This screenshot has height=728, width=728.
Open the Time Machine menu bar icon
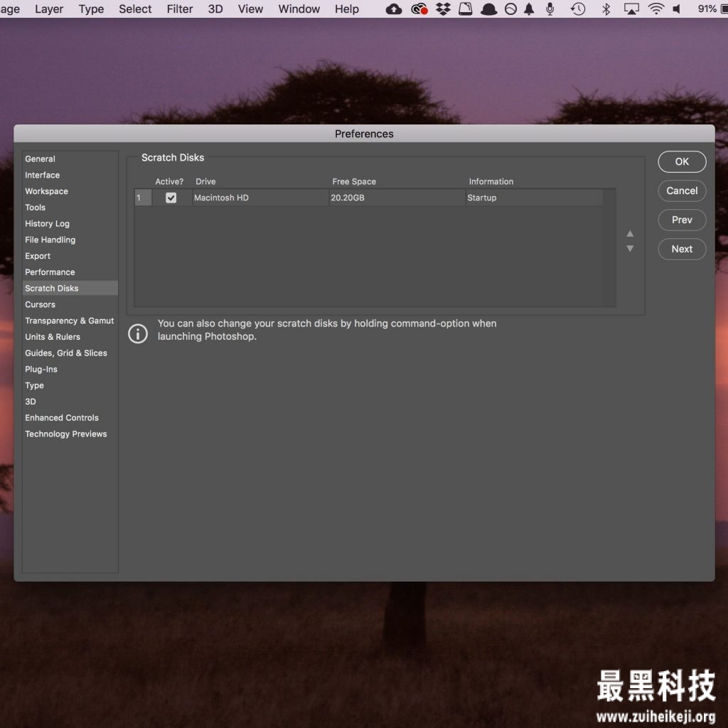pyautogui.click(x=577, y=9)
